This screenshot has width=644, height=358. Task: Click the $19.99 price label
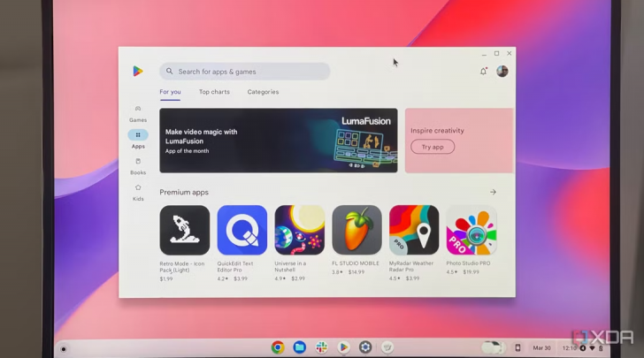[x=471, y=271]
